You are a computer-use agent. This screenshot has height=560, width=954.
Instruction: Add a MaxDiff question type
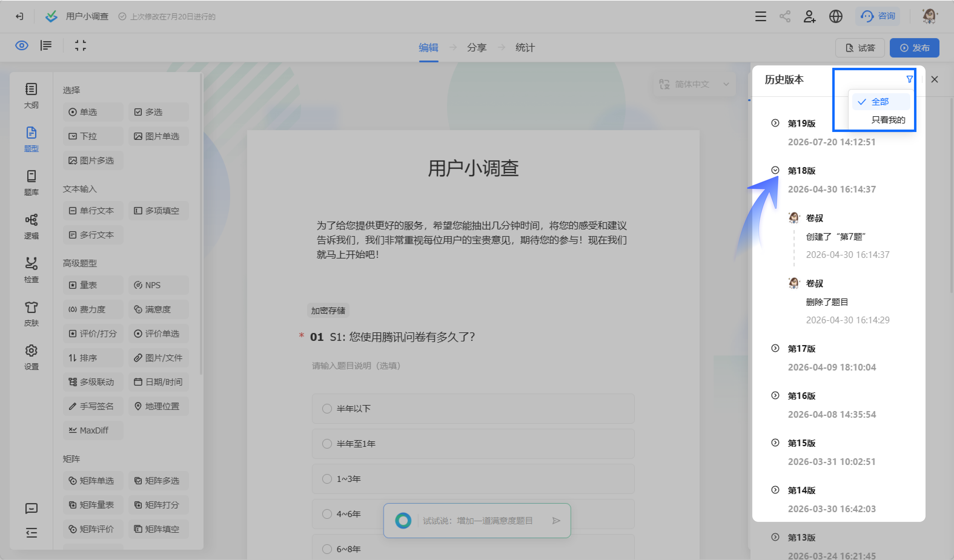(x=93, y=430)
